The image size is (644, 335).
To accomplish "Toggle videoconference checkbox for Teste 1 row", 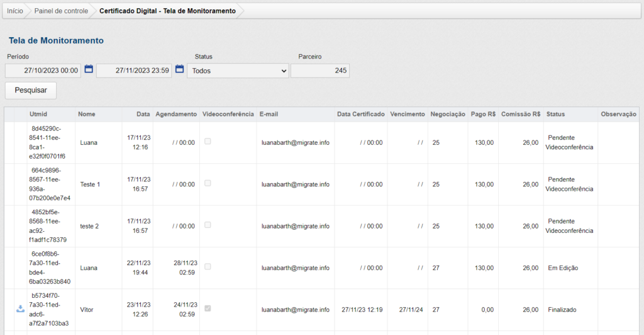I will (x=208, y=183).
